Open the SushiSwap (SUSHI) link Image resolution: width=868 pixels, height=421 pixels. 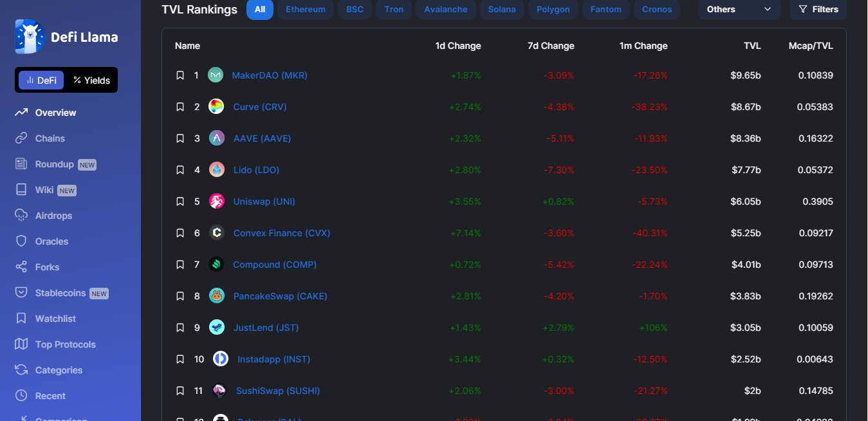point(278,391)
